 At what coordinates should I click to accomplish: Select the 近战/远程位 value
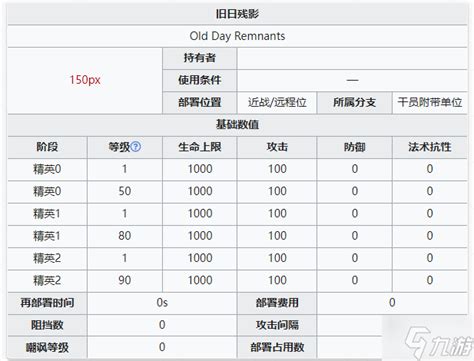click(277, 102)
